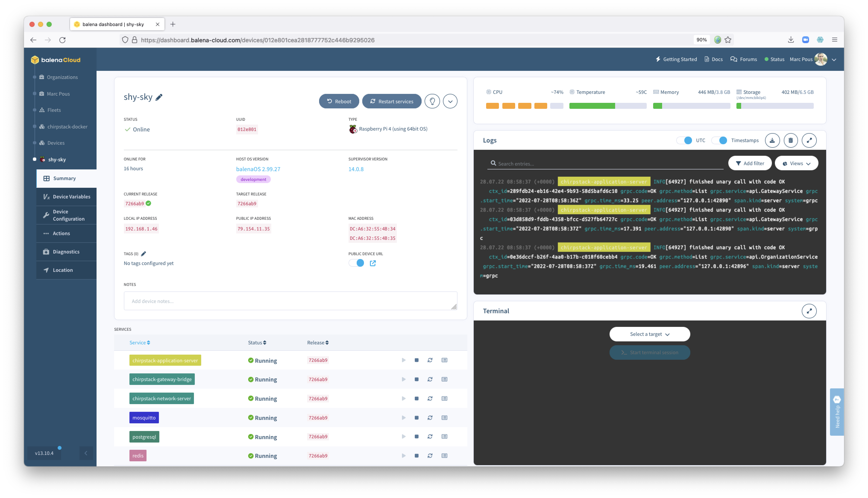The height and width of the screenshot is (498, 868).
Task: Expand the Terminal panel to fullscreen
Action: [809, 311]
